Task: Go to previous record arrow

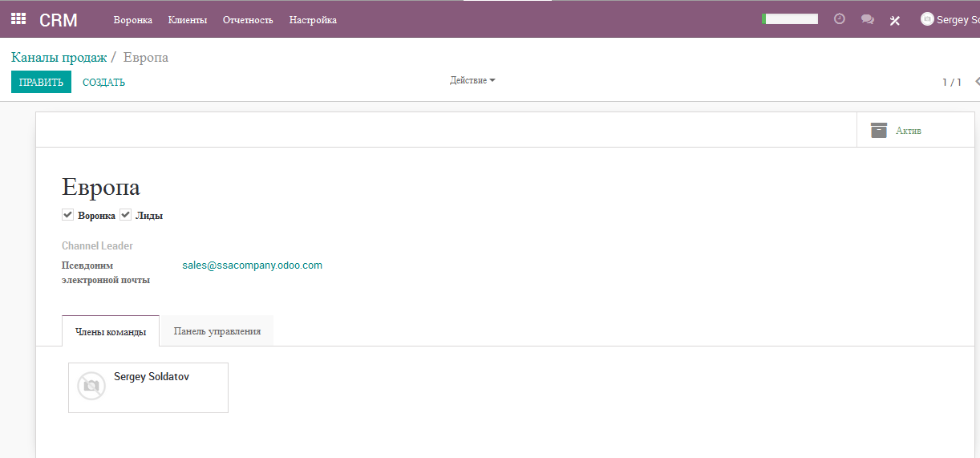Action: click(976, 82)
